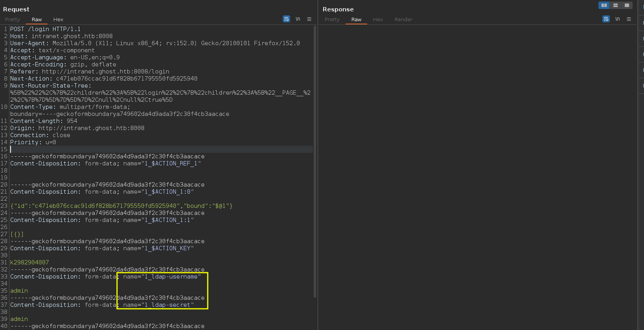Image resolution: width=644 pixels, height=330 pixels.
Task: Switch Request view to Hex tab
Action: coord(58,19)
